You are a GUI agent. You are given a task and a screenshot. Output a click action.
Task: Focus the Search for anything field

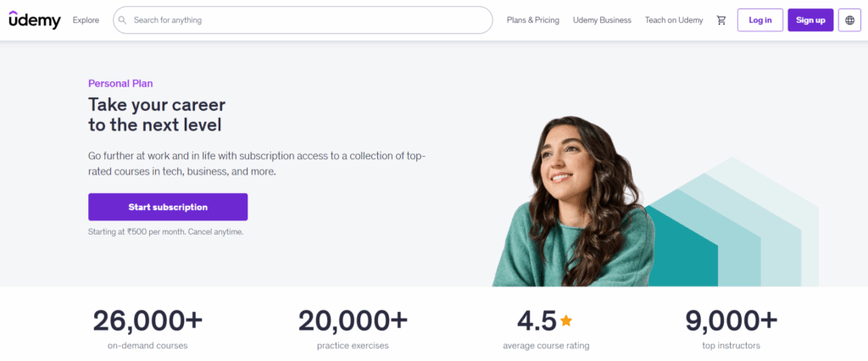point(305,20)
